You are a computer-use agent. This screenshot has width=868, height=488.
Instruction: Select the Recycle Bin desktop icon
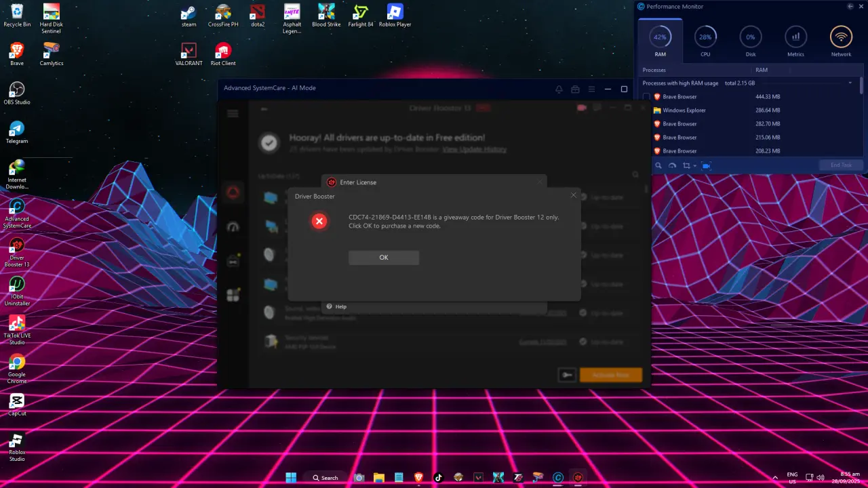tap(17, 15)
